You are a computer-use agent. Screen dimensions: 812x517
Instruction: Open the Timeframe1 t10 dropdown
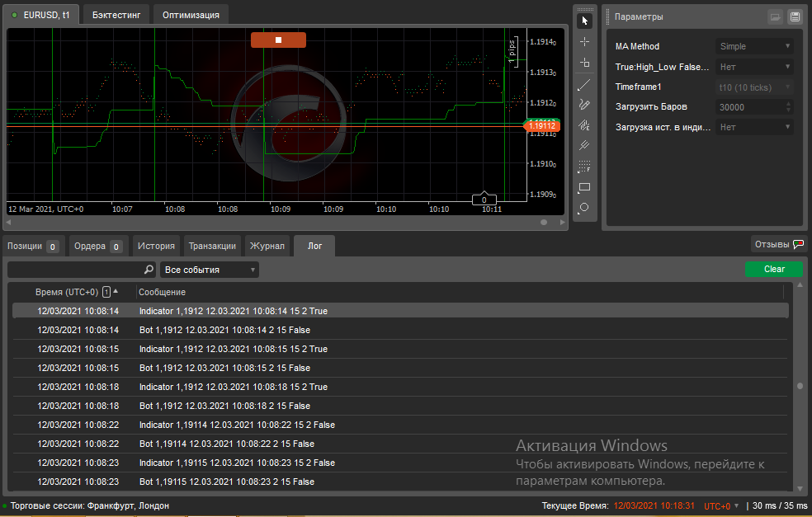click(754, 87)
